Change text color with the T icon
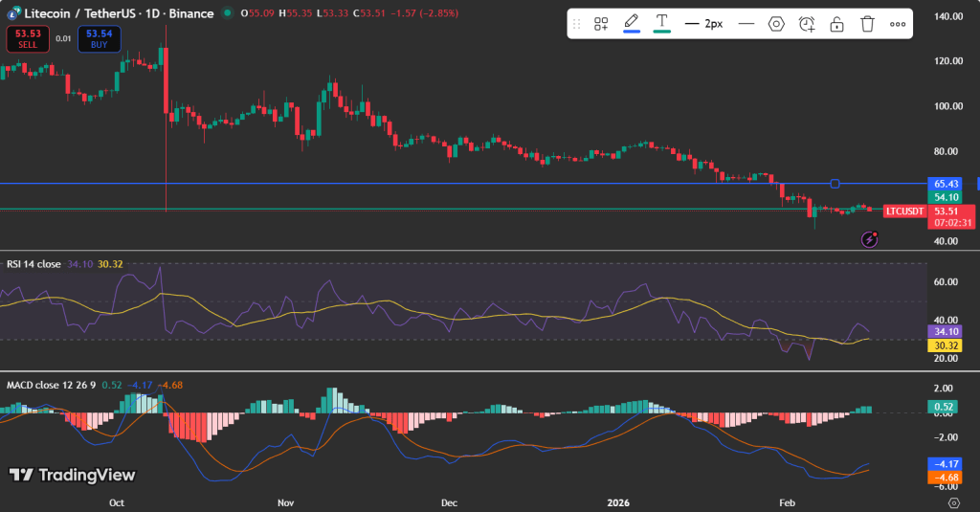 (x=662, y=23)
